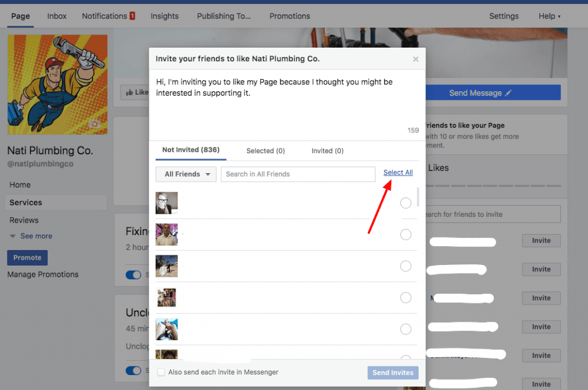Click the Select All link
The image size is (588, 390).
point(398,172)
